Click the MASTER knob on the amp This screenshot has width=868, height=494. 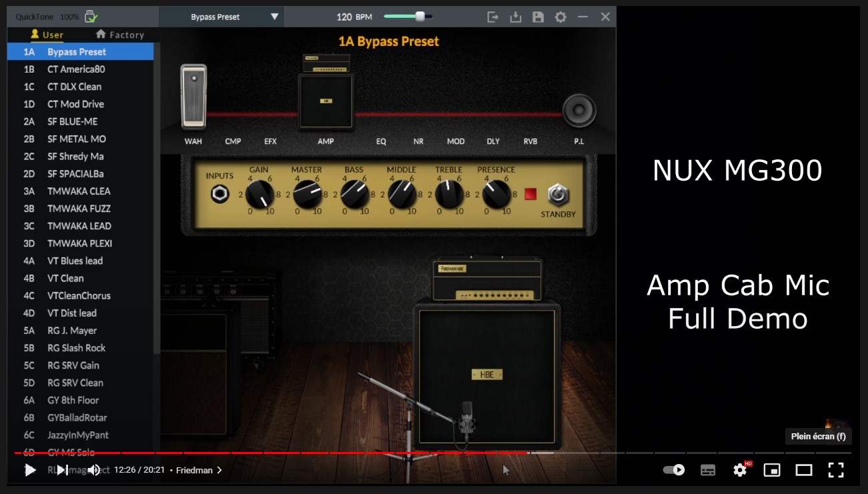(307, 194)
